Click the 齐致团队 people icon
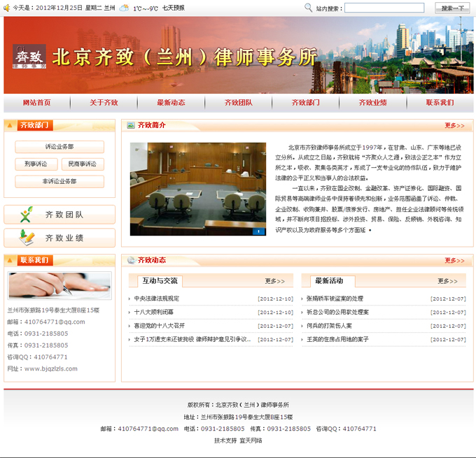 click(26, 215)
